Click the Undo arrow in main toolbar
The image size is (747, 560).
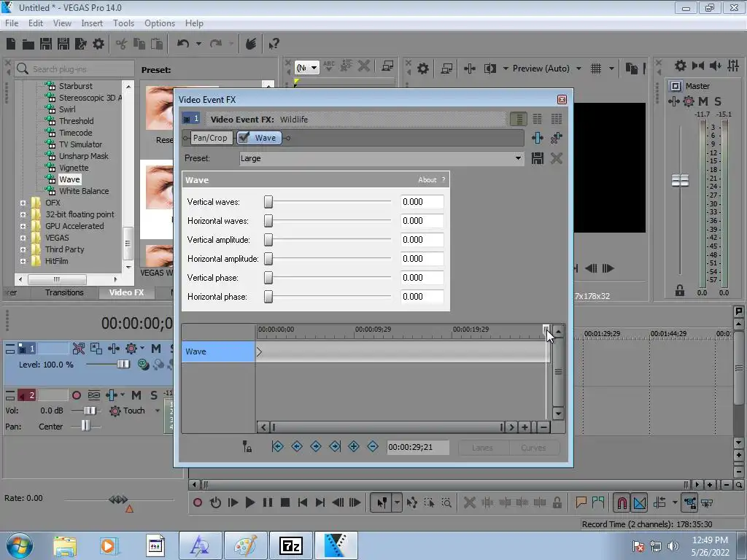coord(183,44)
